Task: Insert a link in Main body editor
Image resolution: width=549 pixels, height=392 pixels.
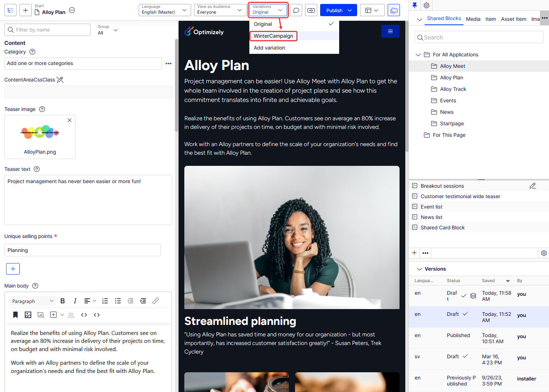Action: point(156,301)
